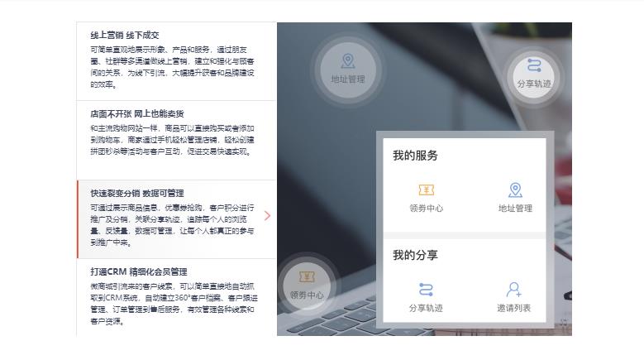Click the red chevron arrow beside 快速裂变分销

coord(267,216)
